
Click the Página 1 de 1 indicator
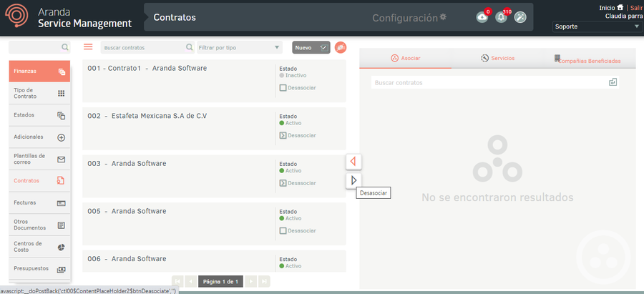tap(220, 281)
